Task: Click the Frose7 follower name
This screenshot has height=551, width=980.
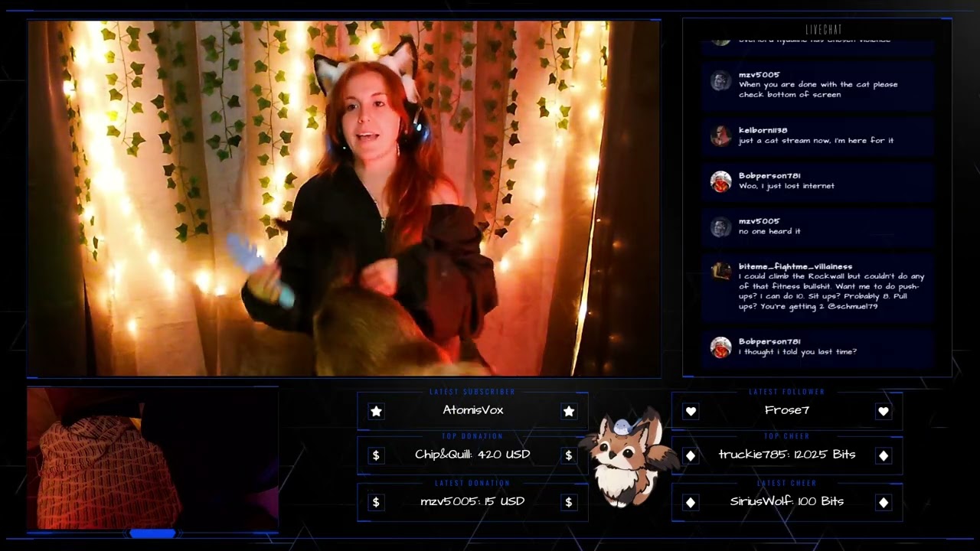Action: pyautogui.click(x=787, y=410)
